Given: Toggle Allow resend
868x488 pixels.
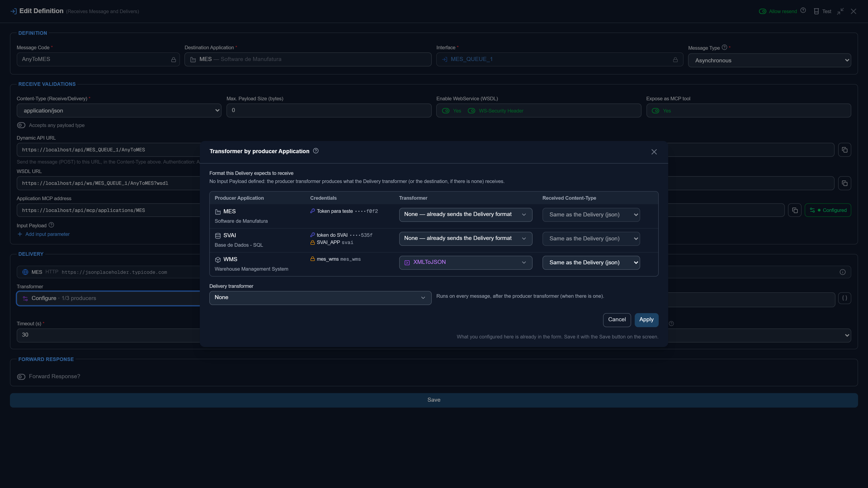Looking at the screenshot, I should point(762,12).
